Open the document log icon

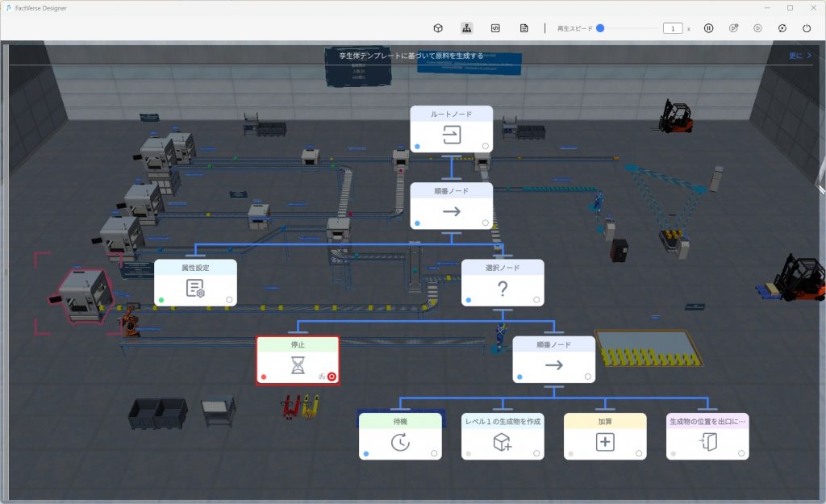coord(524,28)
